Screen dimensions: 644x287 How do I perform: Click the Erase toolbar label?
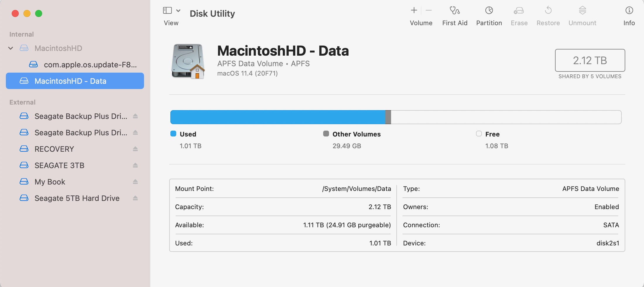[519, 23]
